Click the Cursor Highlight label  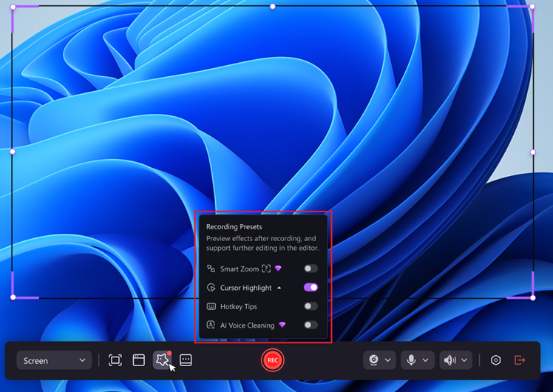click(x=245, y=288)
